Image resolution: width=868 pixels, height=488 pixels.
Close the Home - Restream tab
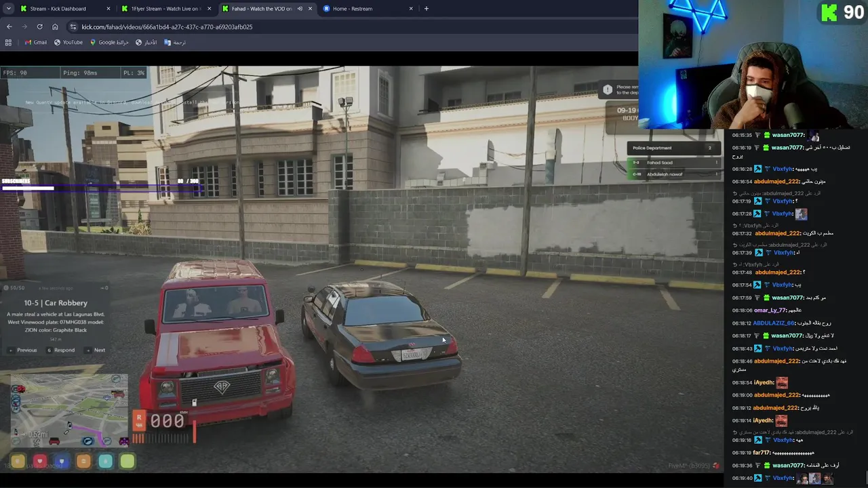tap(411, 9)
